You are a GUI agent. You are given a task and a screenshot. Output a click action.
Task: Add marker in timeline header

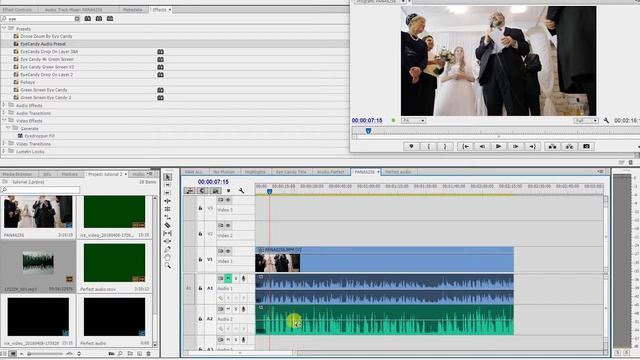[229, 191]
